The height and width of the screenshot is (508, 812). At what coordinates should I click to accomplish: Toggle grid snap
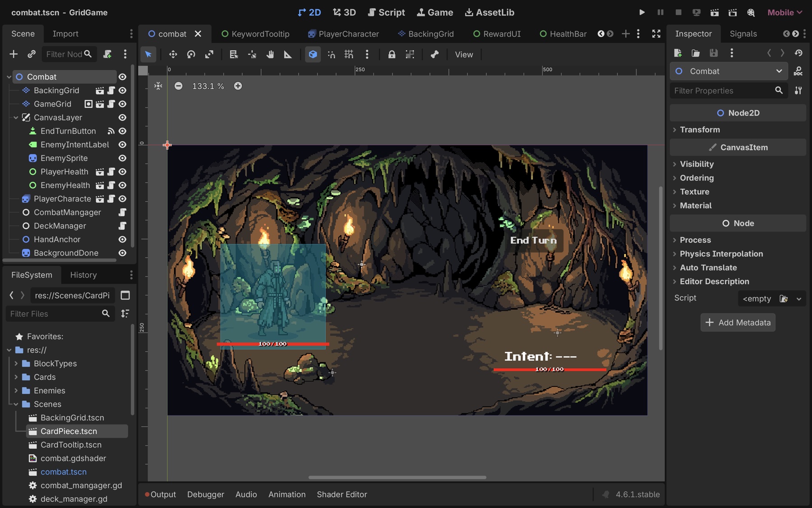pos(349,55)
